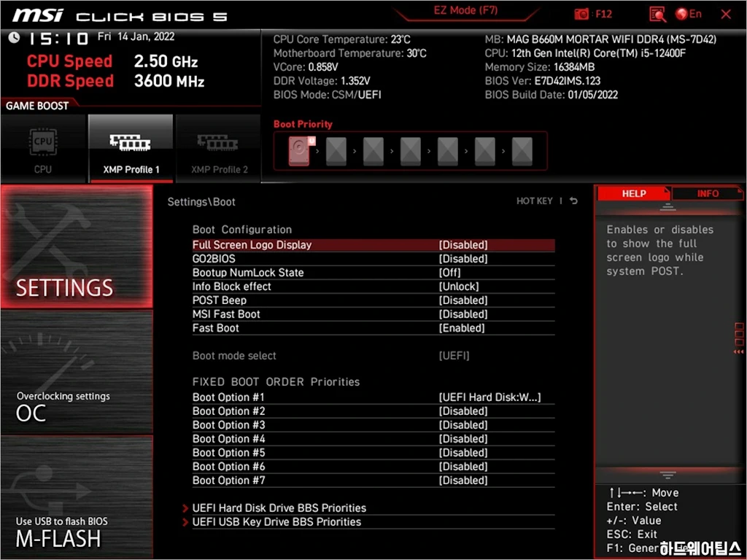This screenshot has width=747, height=560.
Task: Select the XMP Profile 2 memory icon
Action: [217, 142]
